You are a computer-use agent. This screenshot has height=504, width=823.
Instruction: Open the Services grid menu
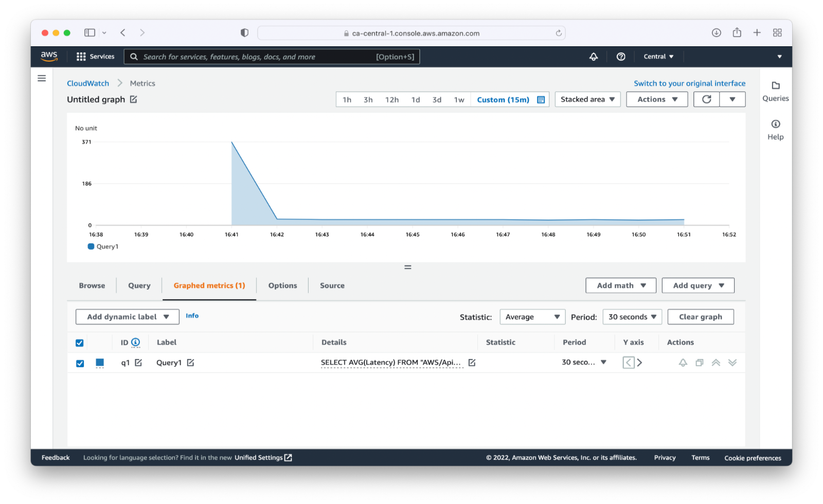pyautogui.click(x=95, y=57)
